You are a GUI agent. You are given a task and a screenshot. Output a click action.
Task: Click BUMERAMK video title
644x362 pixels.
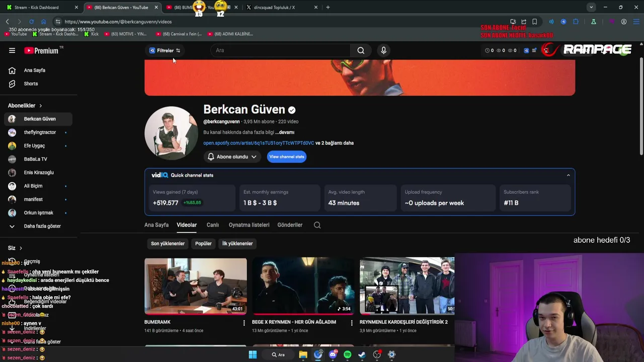(x=157, y=322)
